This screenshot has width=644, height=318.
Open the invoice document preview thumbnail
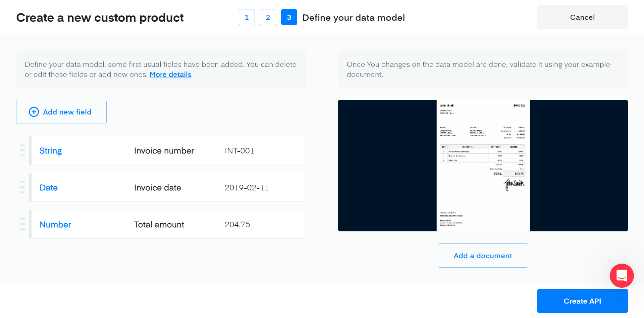[x=483, y=166]
